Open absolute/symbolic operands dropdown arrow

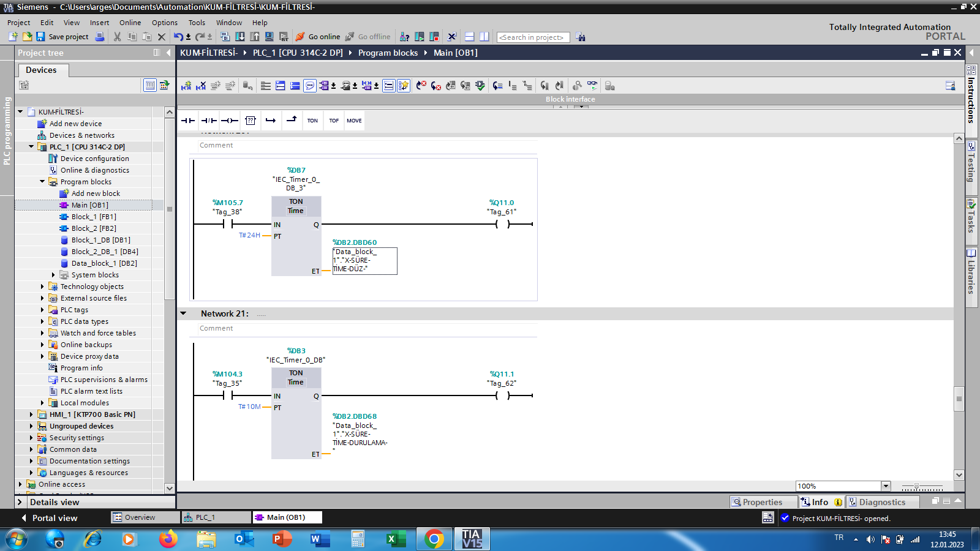334,86
